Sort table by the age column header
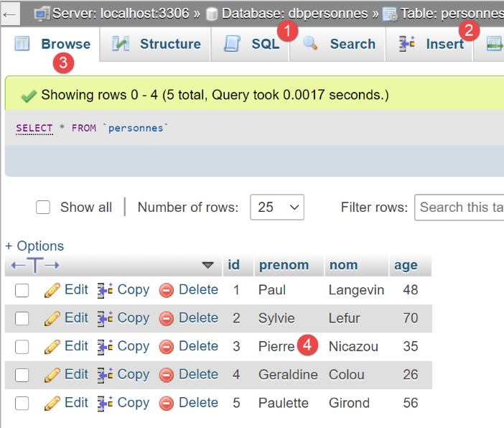The height and width of the screenshot is (428, 504). (406, 265)
